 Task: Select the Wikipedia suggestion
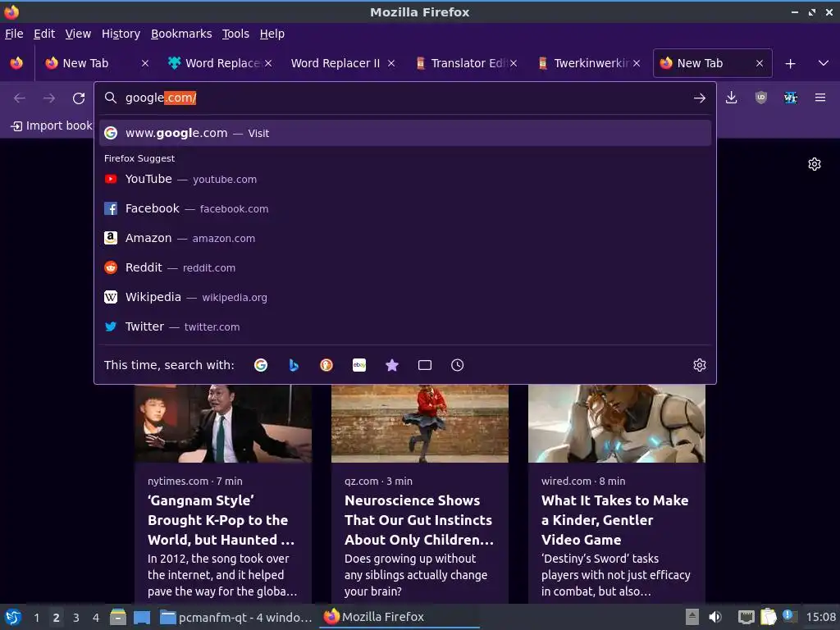click(x=405, y=297)
